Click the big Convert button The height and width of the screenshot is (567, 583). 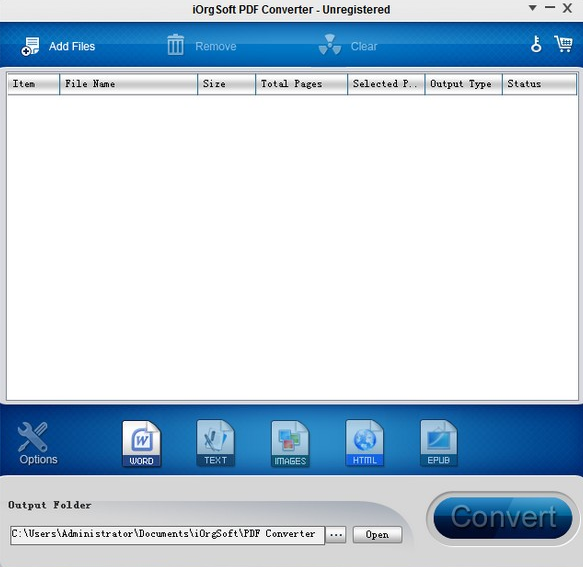(x=503, y=518)
